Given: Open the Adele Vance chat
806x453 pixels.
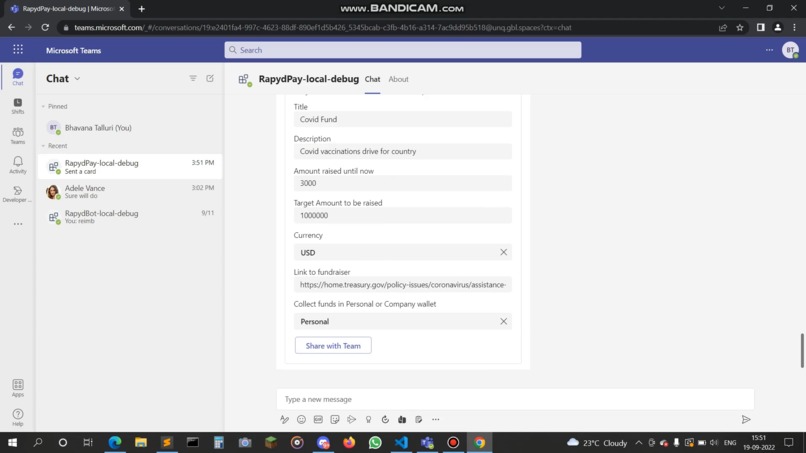Looking at the screenshot, I should 130,191.
